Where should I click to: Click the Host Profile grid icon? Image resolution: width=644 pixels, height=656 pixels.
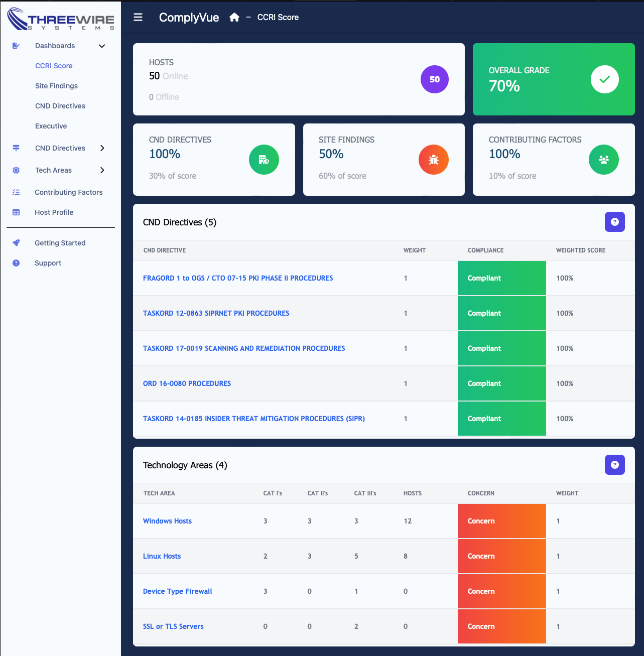16,212
